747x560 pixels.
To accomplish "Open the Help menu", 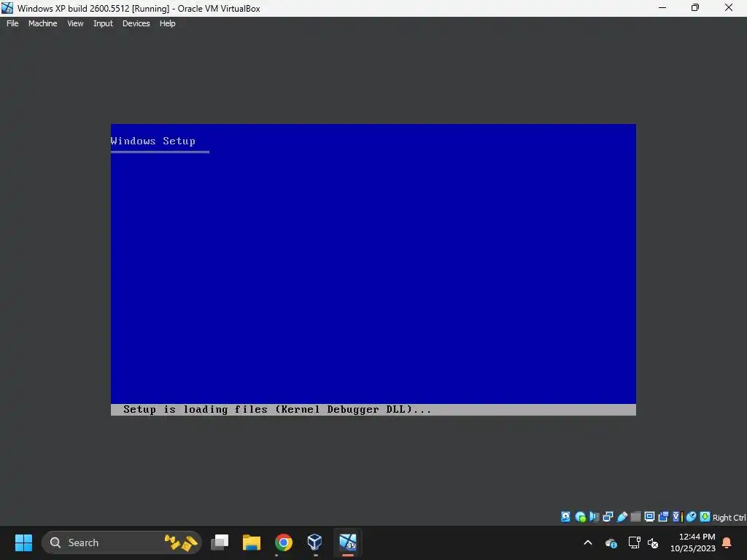I will [167, 23].
